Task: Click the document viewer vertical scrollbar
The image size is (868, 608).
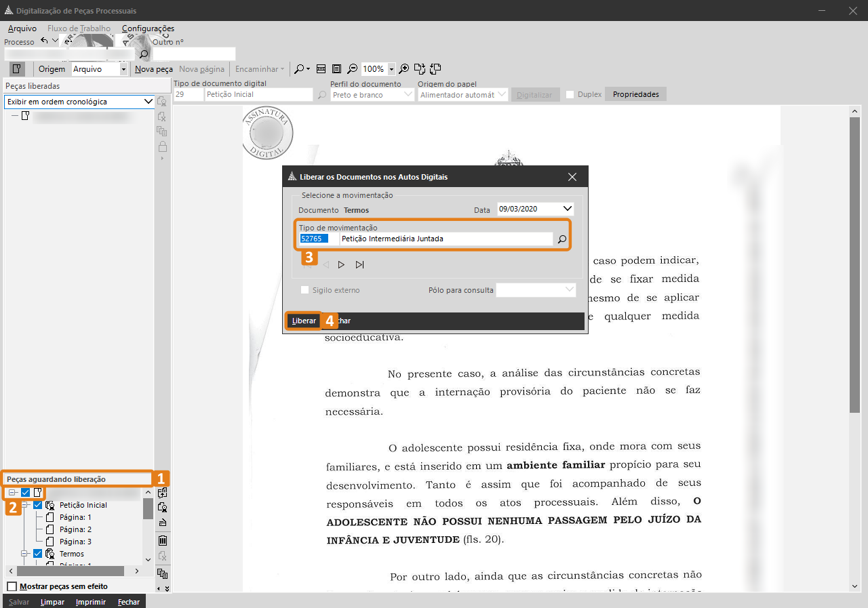Action: [854, 266]
